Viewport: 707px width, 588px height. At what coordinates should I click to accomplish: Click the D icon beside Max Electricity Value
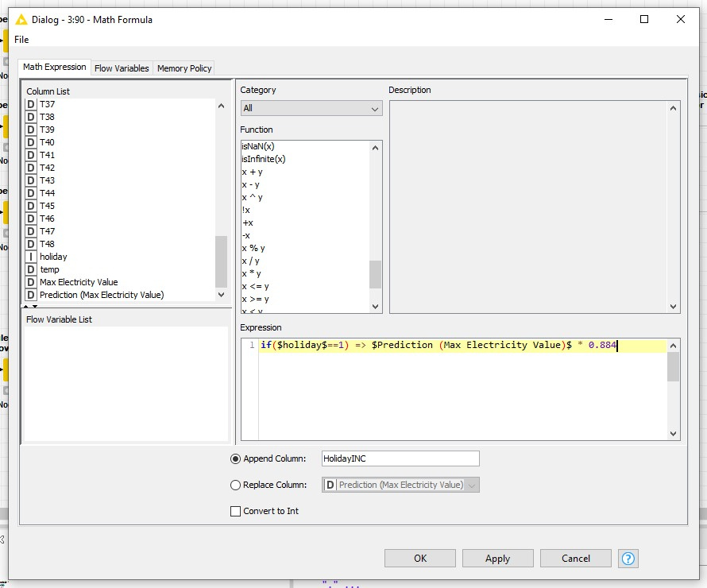[x=31, y=282]
